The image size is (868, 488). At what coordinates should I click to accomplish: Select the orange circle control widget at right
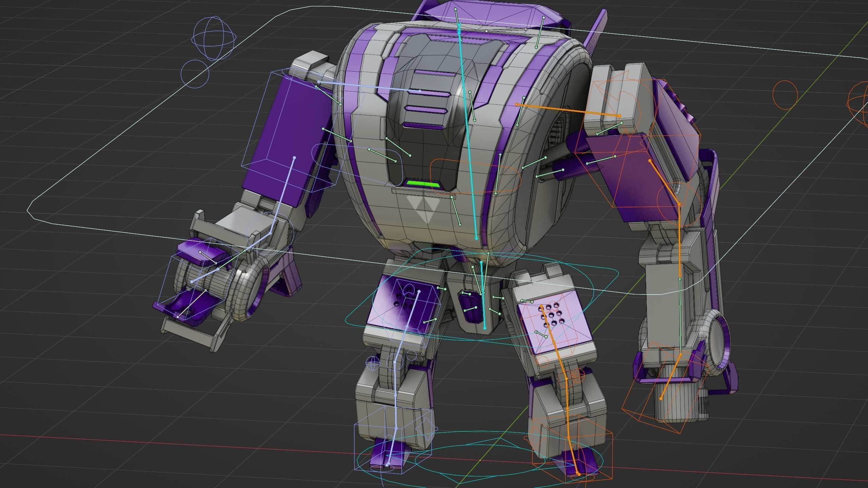785,95
